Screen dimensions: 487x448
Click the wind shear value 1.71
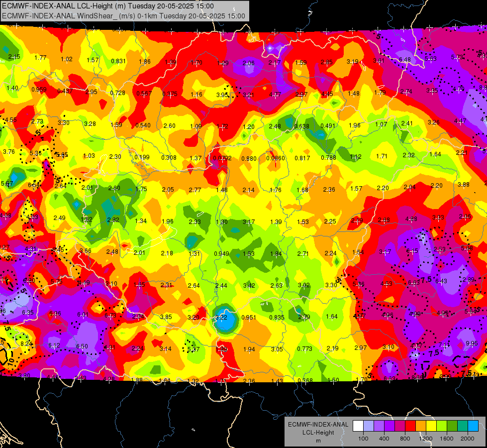382,156
